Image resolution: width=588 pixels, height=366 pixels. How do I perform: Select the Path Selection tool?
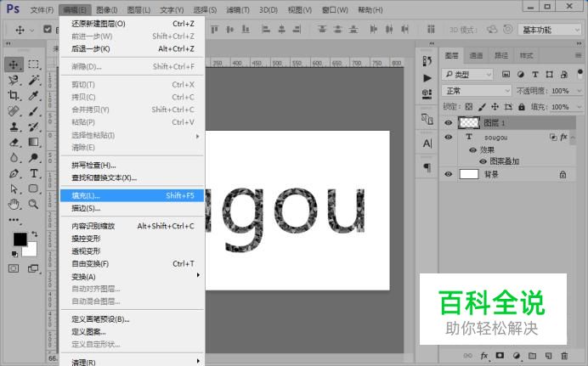coord(14,189)
